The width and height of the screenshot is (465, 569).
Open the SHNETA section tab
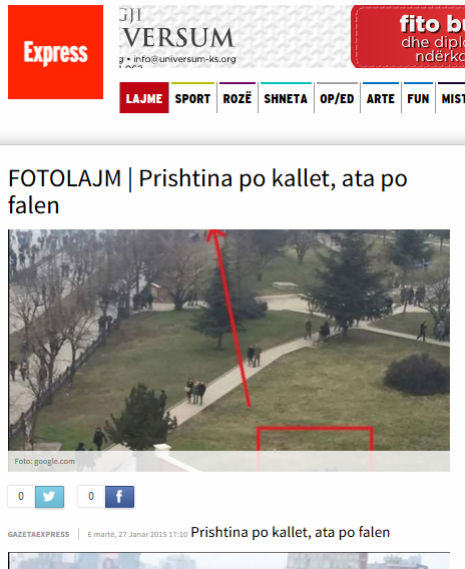tap(286, 98)
